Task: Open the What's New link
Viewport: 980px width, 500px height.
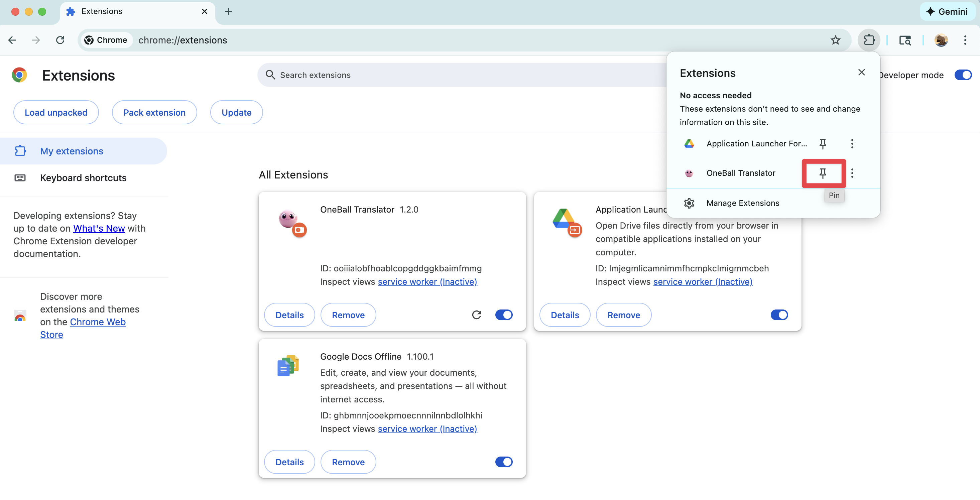Action: [x=99, y=228]
